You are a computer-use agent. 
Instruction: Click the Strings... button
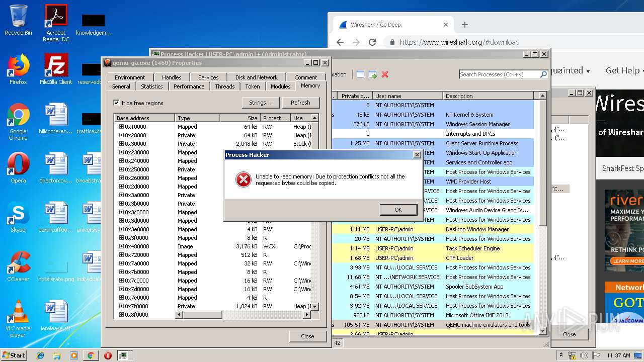coord(260,103)
